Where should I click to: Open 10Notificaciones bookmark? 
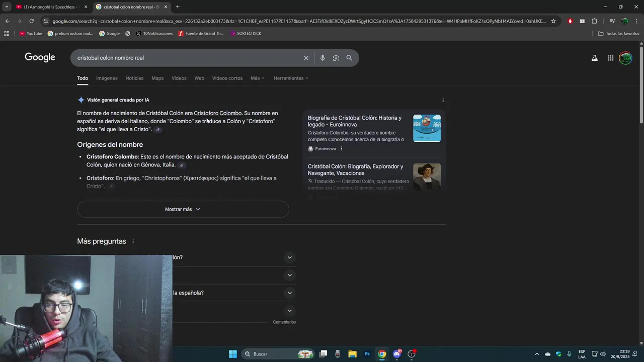click(154, 34)
